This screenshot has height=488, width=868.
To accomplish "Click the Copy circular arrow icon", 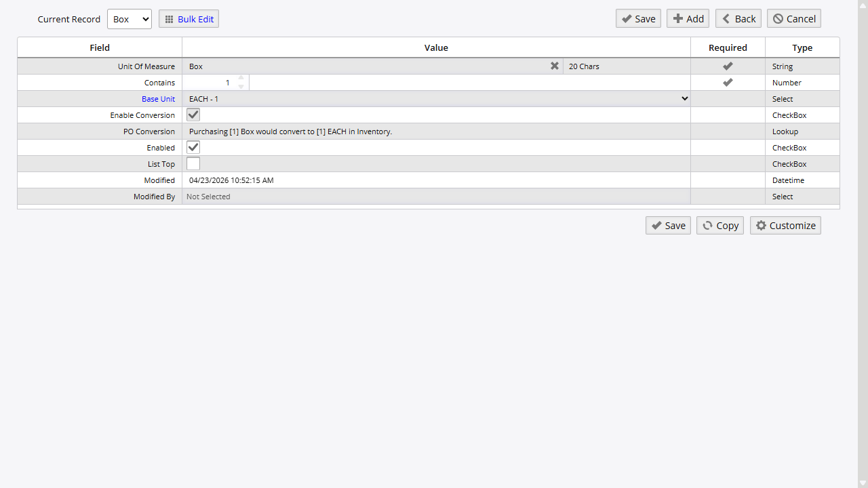I will (709, 225).
